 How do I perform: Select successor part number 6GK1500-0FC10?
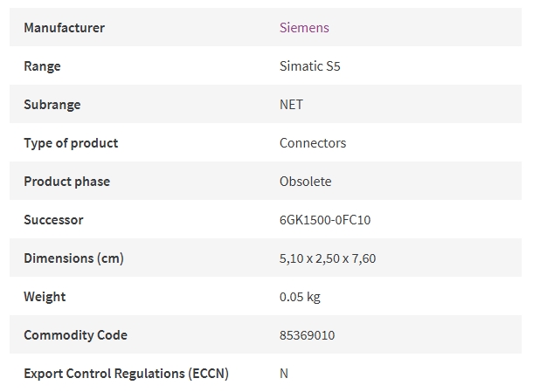(325, 220)
